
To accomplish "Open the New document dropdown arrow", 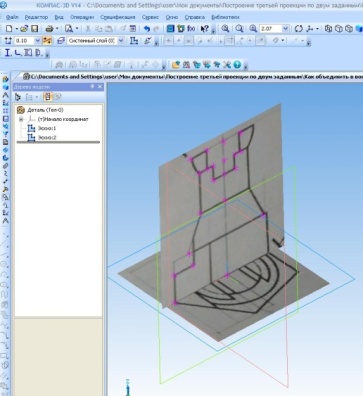I will 16,29.
